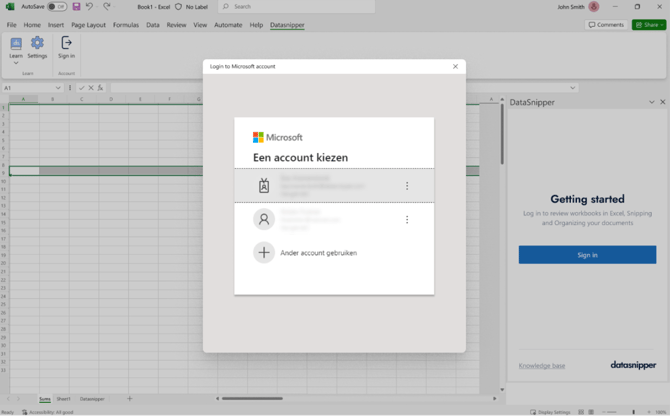The height and width of the screenshot is (416, 670).
Task: Switch to the Page Layout tab
Action: click(88, 25)
